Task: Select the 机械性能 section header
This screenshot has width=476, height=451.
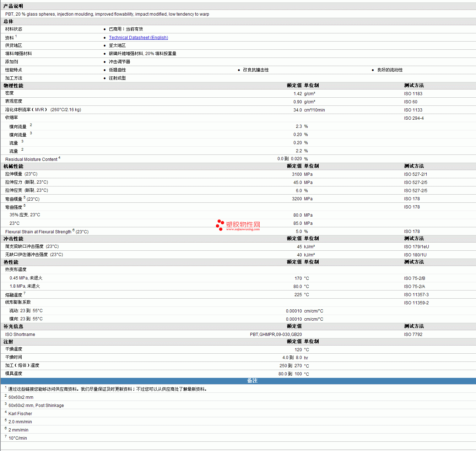Action: 13,166
